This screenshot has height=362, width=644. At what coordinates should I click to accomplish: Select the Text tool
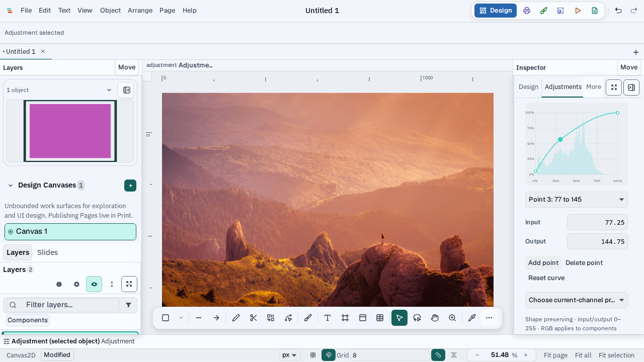click(x=328, y=318)
